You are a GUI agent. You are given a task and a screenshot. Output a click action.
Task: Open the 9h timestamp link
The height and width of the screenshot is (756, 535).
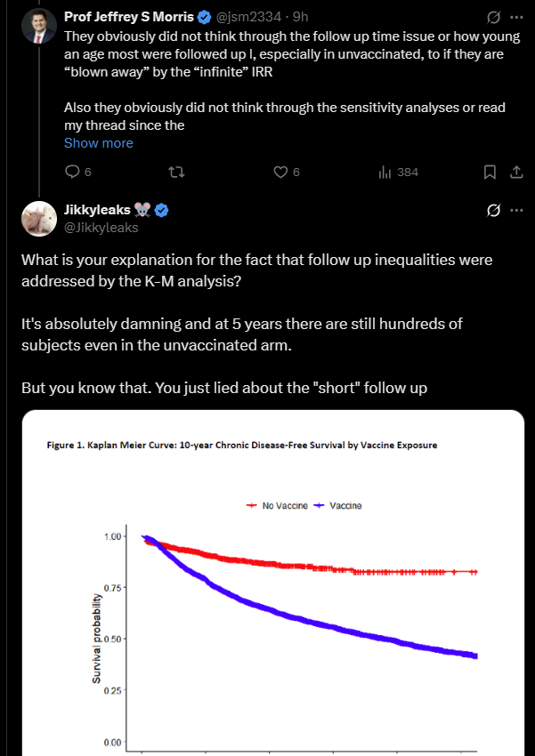pyautogui.click(x=302, y=17)
